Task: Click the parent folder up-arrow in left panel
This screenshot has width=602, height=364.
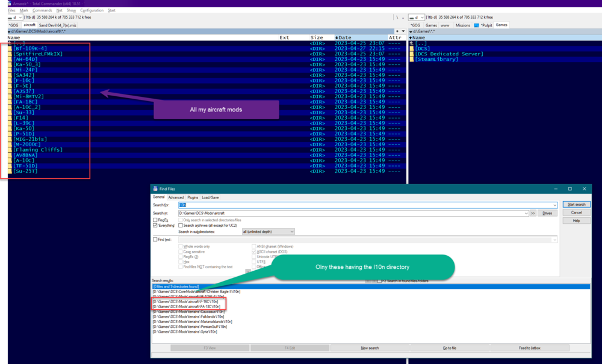Action: pyautogui.click(x=10, y=43)
